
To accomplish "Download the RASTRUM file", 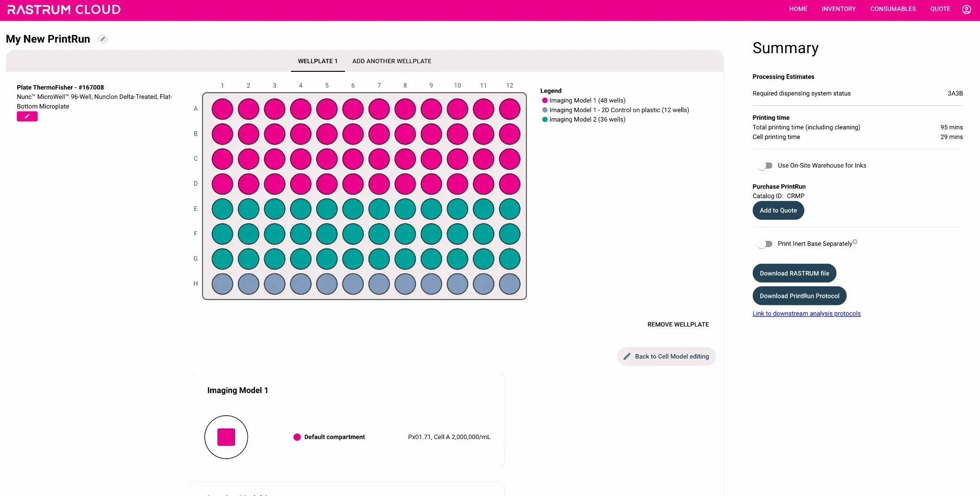I will pyautogui.click(x=794, y=273).
